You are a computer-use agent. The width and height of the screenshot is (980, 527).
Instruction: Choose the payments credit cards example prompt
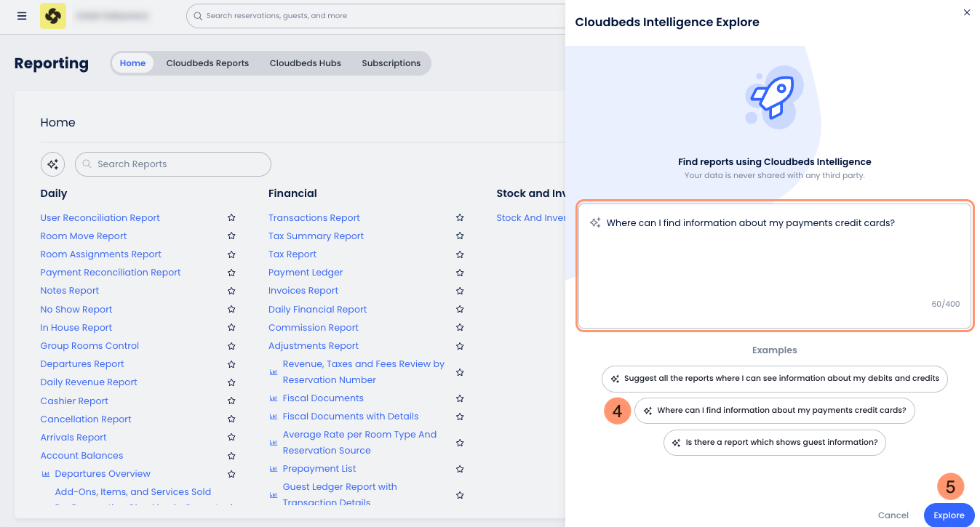coord(775,411)
